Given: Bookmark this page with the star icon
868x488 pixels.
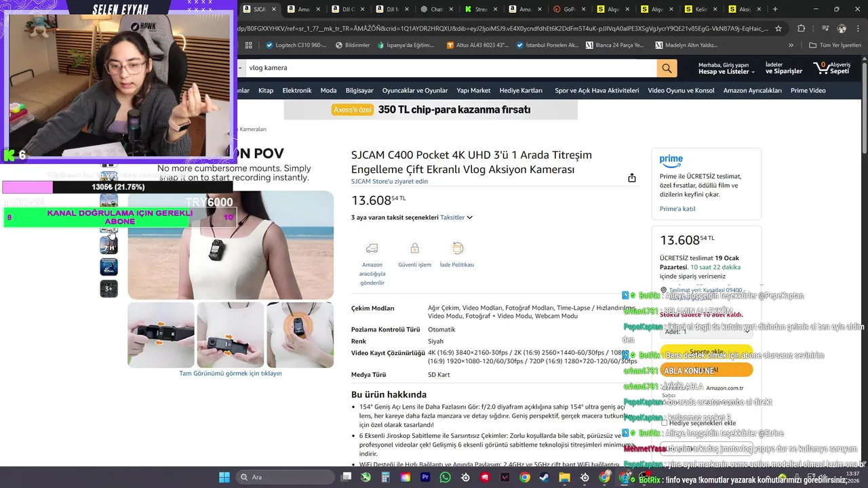Looking at the screenshot, I should [x=778, y=28].
